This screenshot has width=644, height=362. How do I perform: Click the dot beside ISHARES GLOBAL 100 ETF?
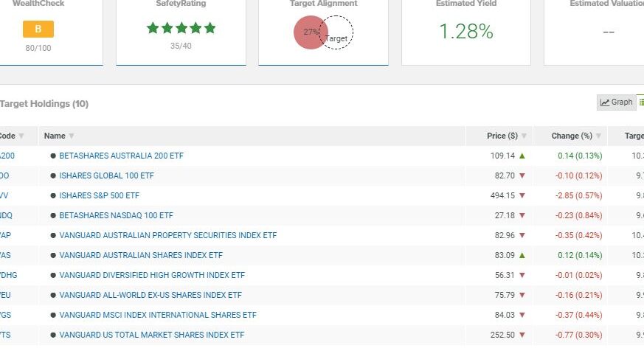[53, 175]
